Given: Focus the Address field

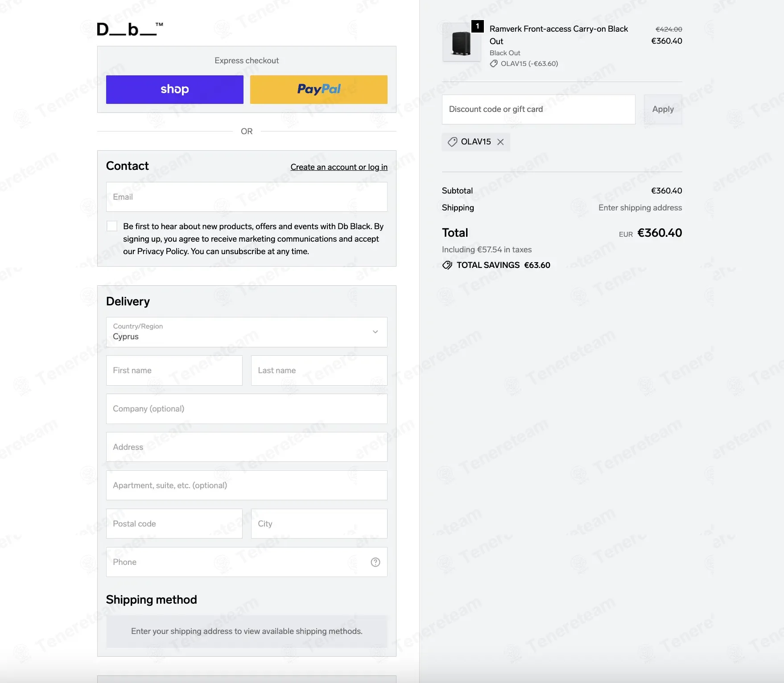Looking at the screenshot, I should (x=247, y=447).
